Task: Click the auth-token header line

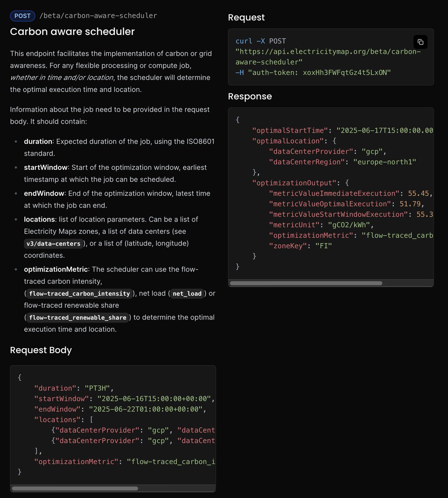Action: pyautogui.click(x=313, y=72)
